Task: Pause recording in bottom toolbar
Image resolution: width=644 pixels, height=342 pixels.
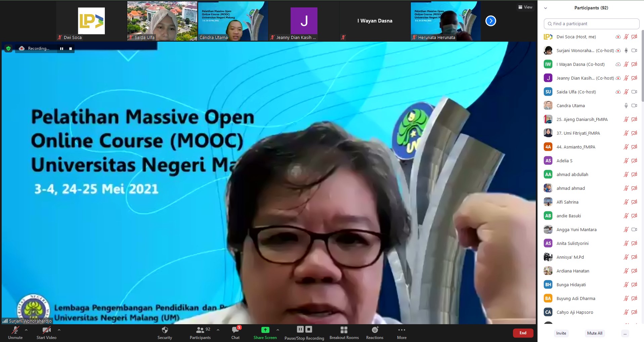Action: 300,329
